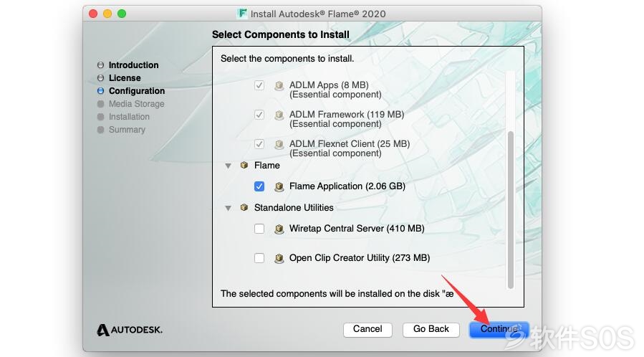Cancel the installation
The height and width of the screenshot is (357, 644).
[367, 330]
